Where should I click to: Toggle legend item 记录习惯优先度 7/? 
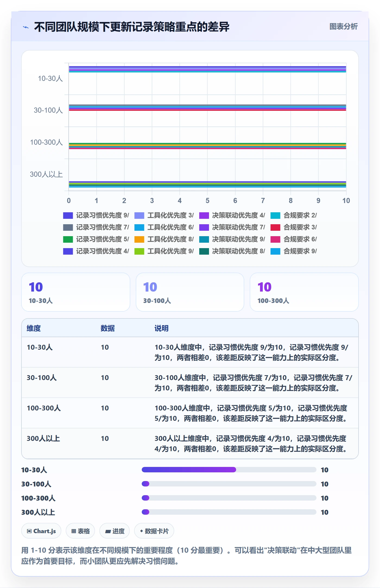coord(96,227)
